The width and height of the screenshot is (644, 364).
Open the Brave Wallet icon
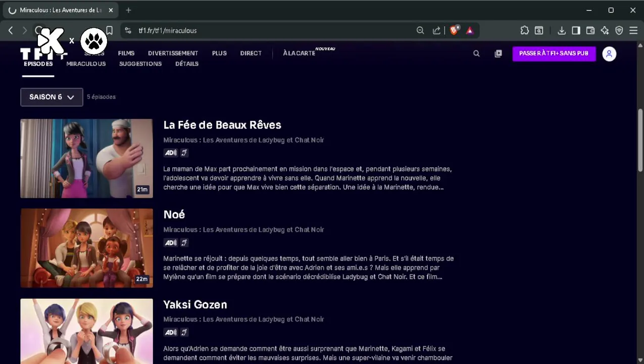tap(590, 30)
